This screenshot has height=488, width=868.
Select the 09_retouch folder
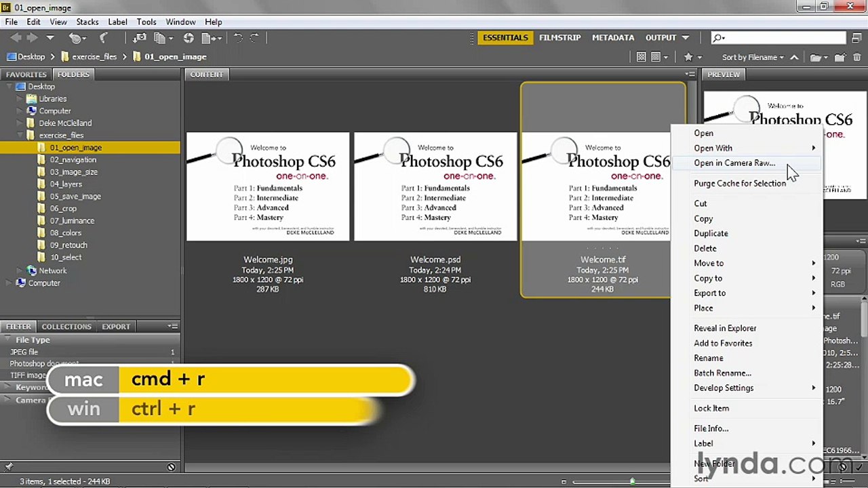[68, 245]
